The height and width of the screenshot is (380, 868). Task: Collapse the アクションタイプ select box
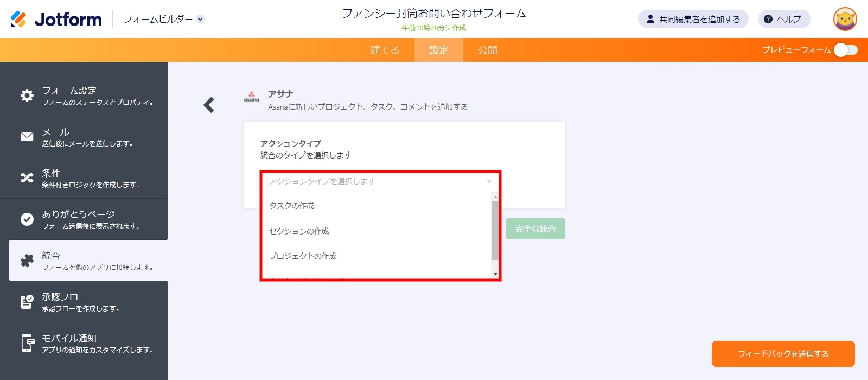click(380, 181)
